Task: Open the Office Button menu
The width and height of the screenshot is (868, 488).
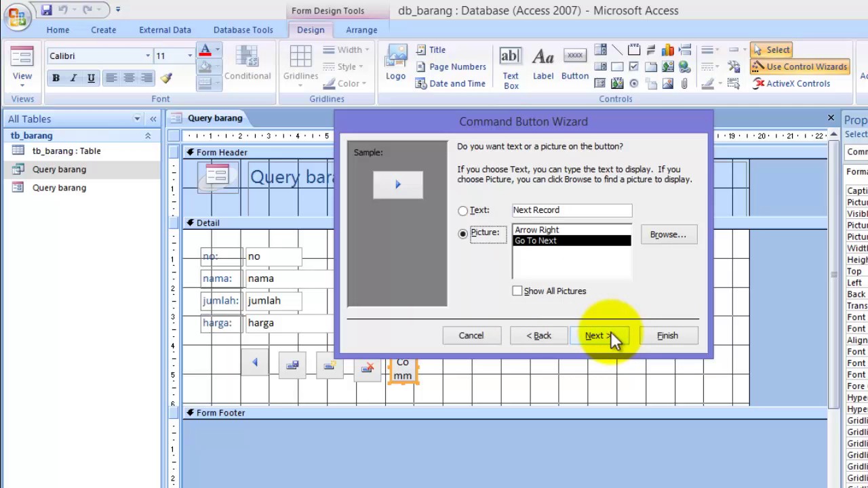Action: tap(17, 15)
